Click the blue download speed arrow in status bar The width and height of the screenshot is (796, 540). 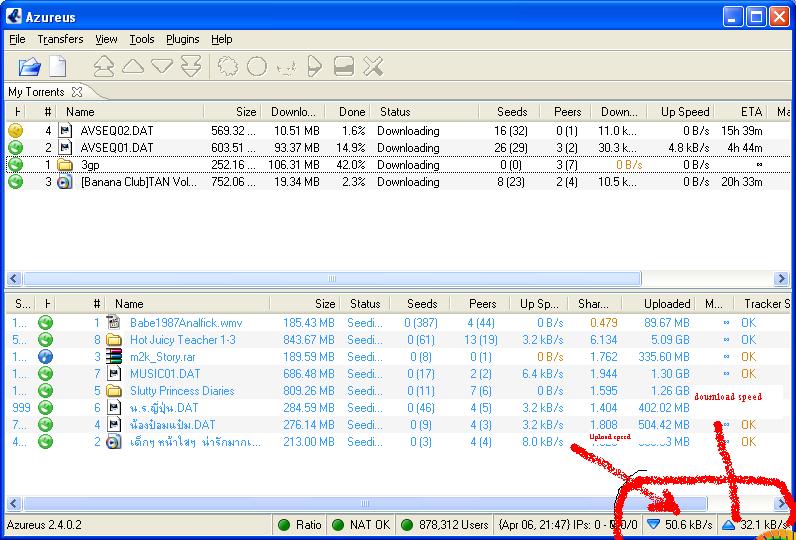pyautogui.click(x=654, y=525)
